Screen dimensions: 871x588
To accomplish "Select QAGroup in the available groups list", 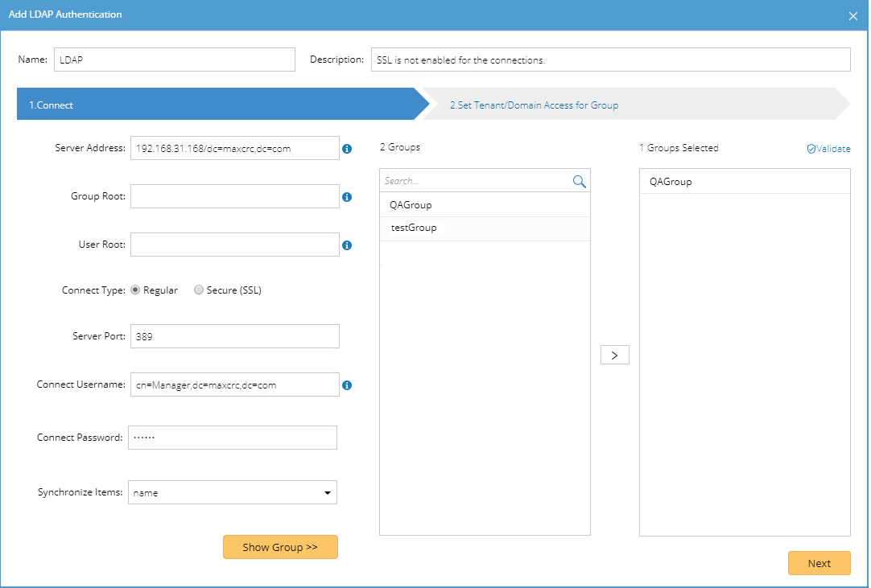I will coord(411,205).
